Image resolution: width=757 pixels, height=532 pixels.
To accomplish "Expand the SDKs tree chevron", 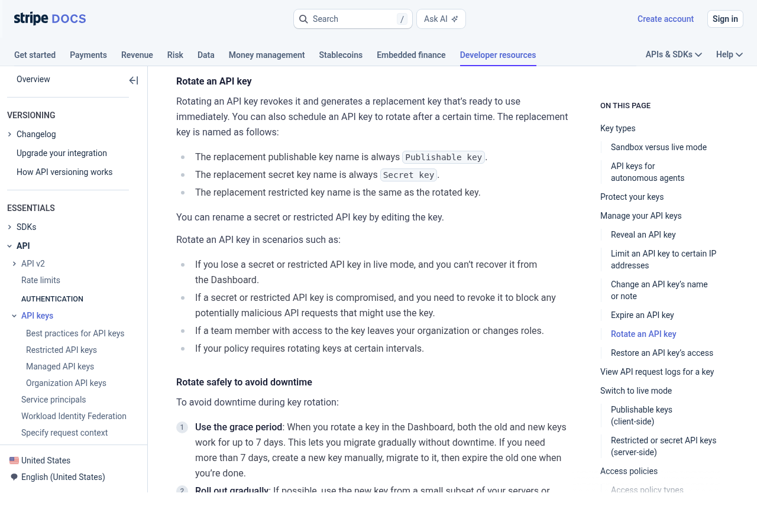I will click(x=9, y=227).
